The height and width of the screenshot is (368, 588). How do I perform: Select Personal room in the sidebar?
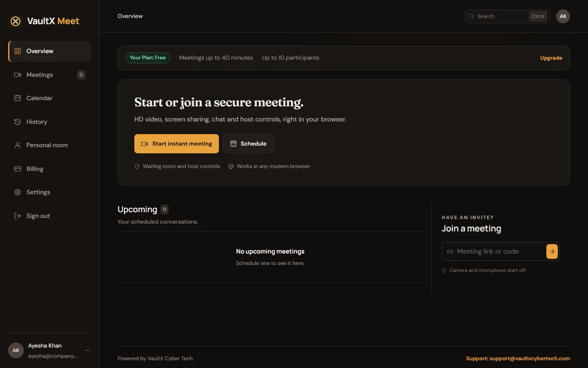(x=49, y=145)
